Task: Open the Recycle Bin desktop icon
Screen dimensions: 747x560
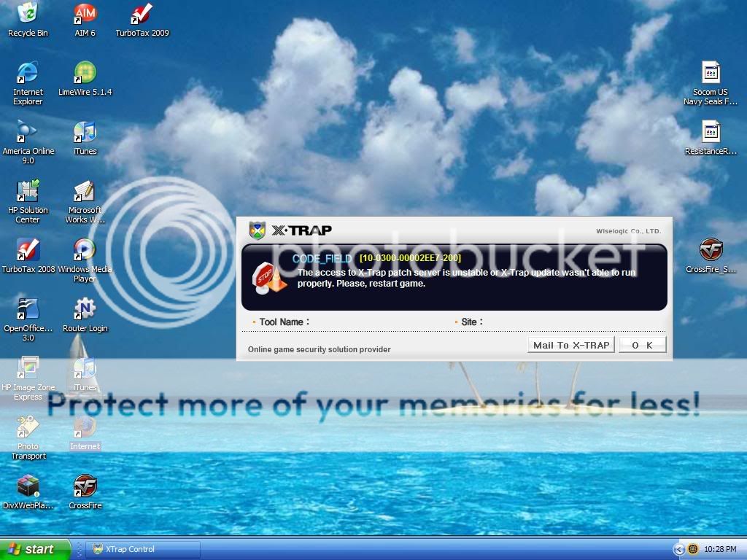Action: click(28, 13)
